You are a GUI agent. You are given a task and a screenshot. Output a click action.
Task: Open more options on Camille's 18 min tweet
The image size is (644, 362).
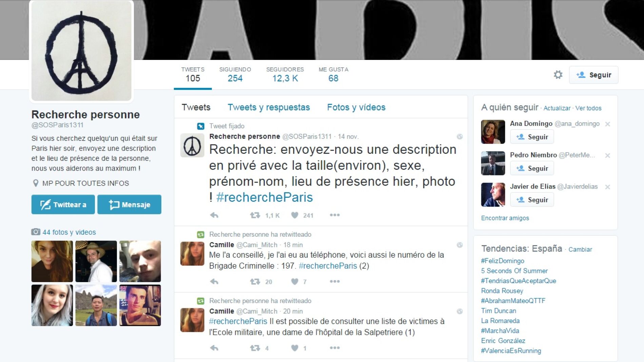pyautogui.click(x=335, y=281)
